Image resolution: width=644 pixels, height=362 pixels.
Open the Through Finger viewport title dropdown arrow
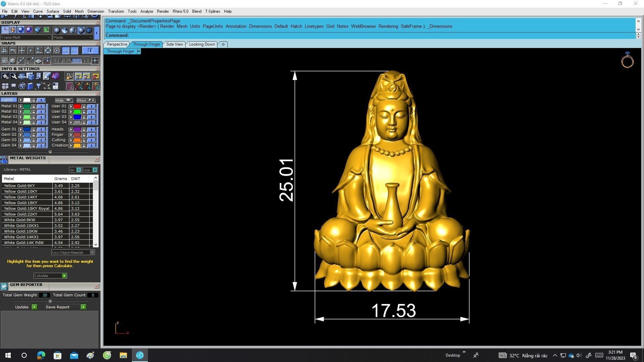(139, 51)
